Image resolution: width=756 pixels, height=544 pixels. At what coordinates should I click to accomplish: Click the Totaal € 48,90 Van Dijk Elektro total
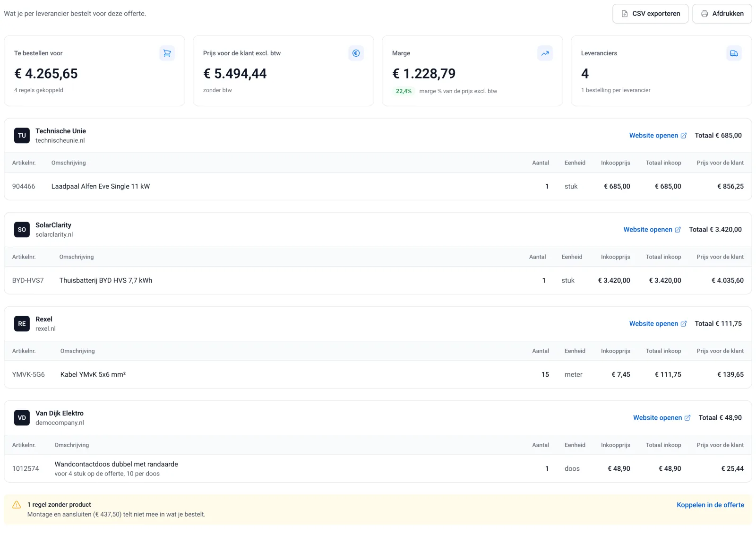click(x=720, y=418)
